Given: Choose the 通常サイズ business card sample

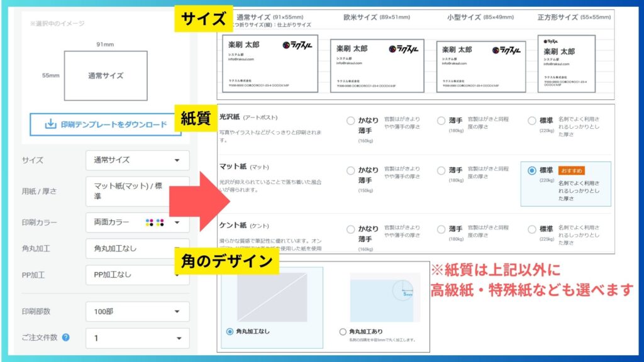Looking at the screenshot, I should point(270,63).
